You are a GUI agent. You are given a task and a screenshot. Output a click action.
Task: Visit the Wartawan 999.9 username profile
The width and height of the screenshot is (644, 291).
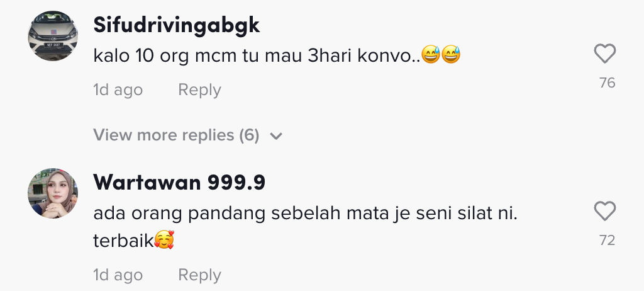[x=179, y=183]
